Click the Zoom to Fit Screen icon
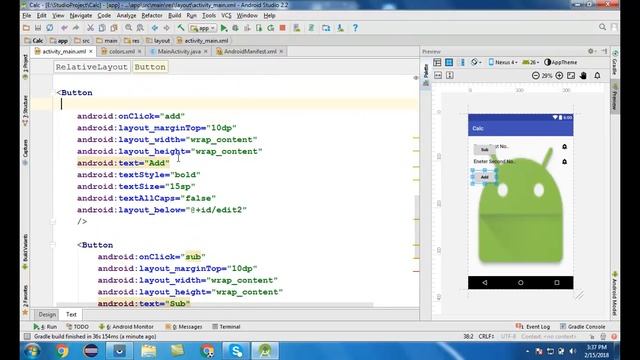The image size is (640, 360). 571,76
